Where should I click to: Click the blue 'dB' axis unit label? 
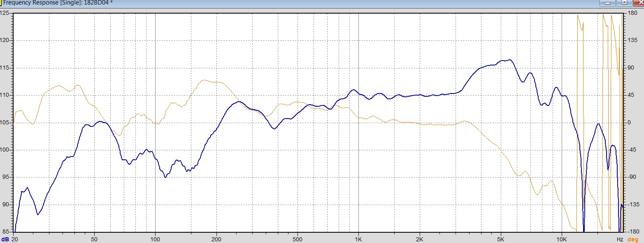5,239
